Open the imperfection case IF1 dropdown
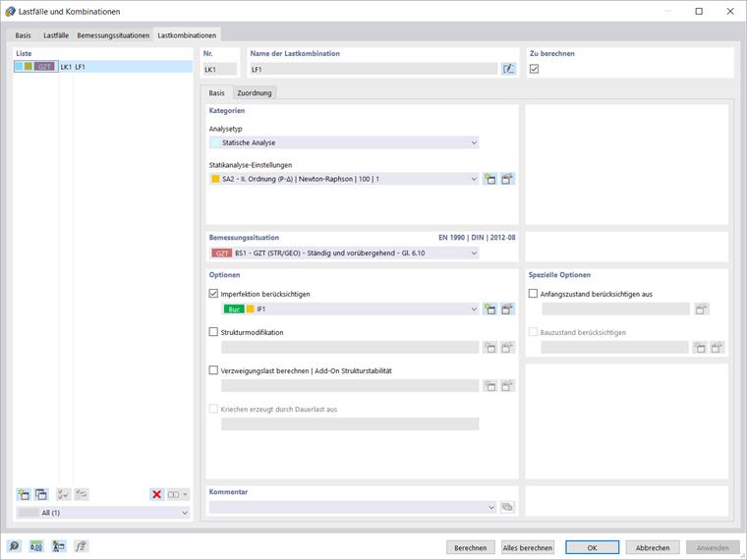The width and height of the screenshot is (747, 560). coord(350,309)
